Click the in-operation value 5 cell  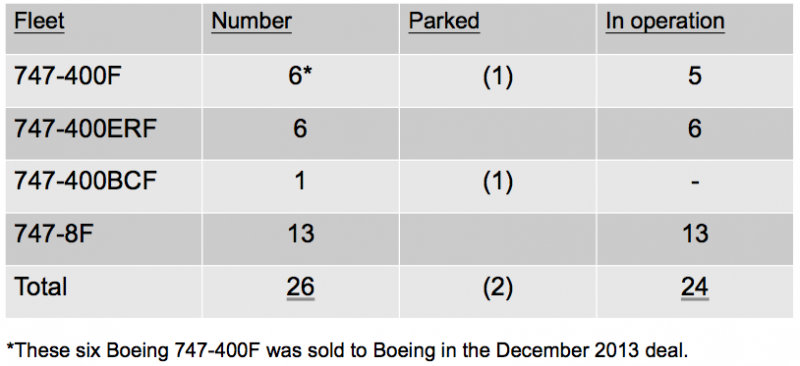coord(694,77)
